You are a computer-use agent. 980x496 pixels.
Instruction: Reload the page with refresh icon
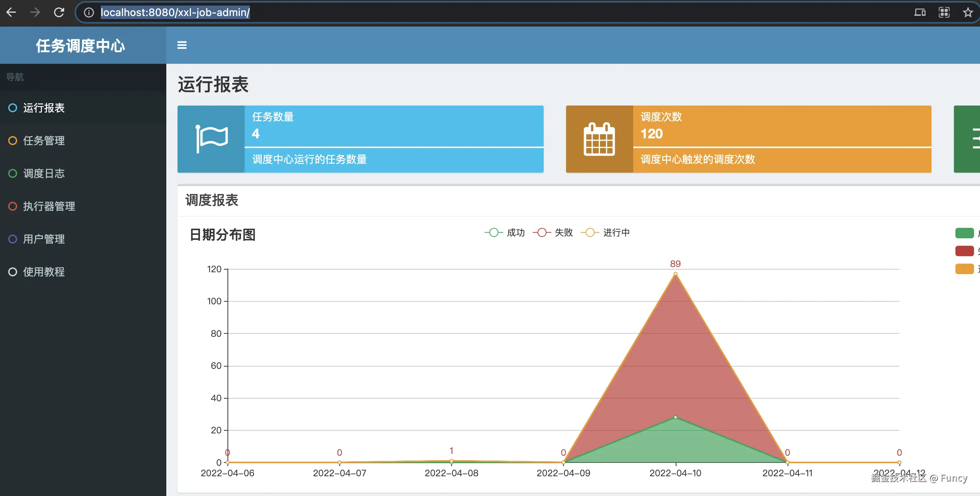(x=59, y=13)
